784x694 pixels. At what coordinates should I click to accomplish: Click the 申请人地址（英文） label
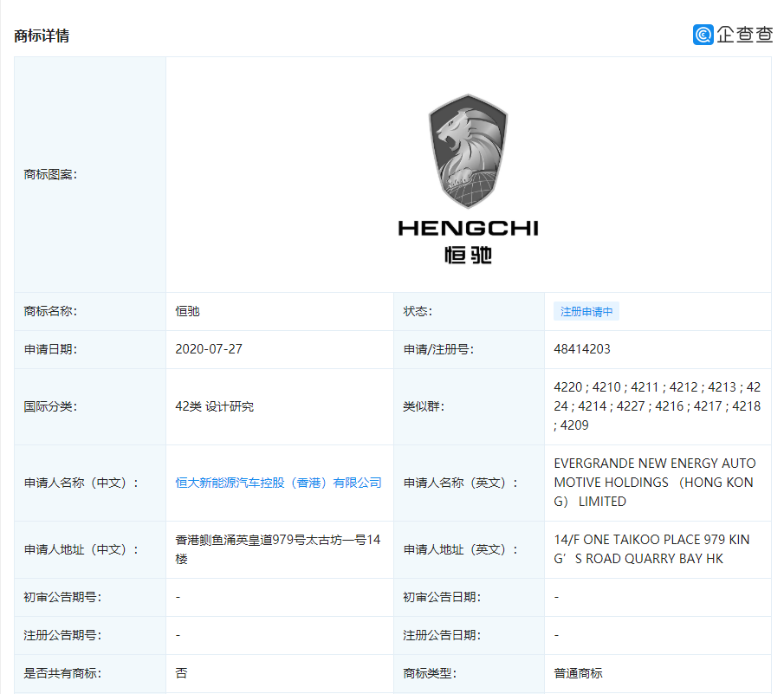(461, 549)
